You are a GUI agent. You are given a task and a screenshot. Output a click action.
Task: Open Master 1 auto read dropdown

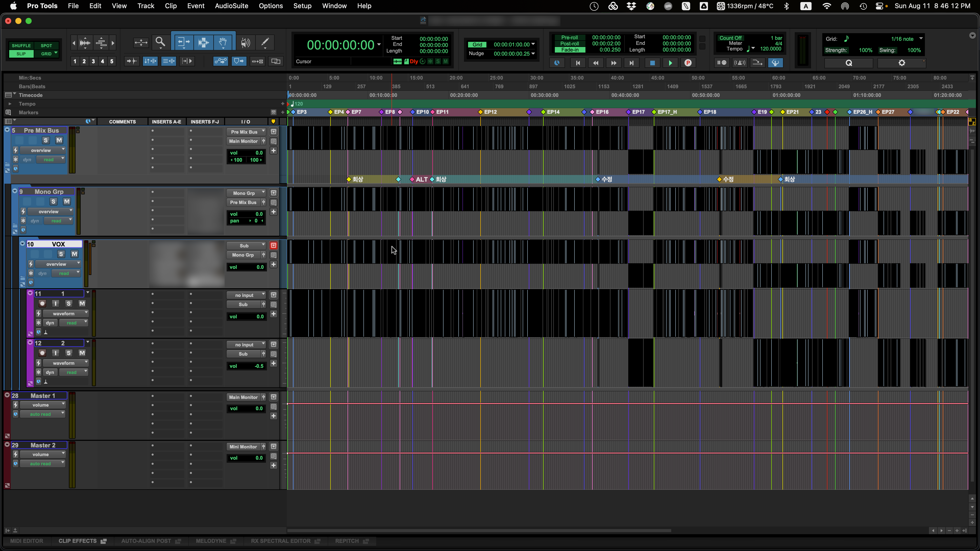point(42,414)
